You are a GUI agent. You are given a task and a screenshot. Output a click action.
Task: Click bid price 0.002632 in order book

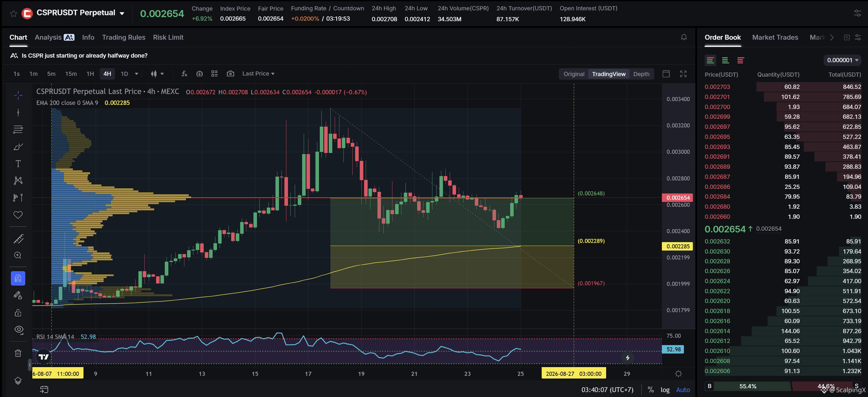click(717, 241)
